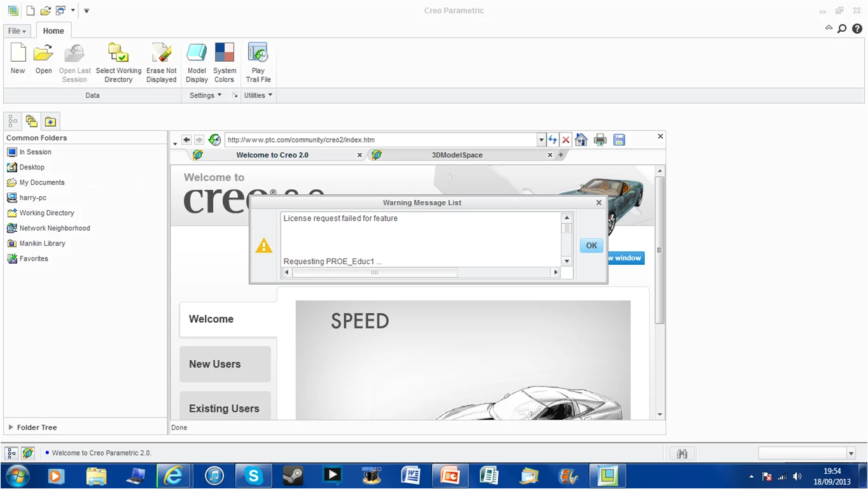Switch to Welcome to Creo 2.0 browser tab
Image resolution: width=868 pixels, height=489 pixels.
(x=272, y=155)
